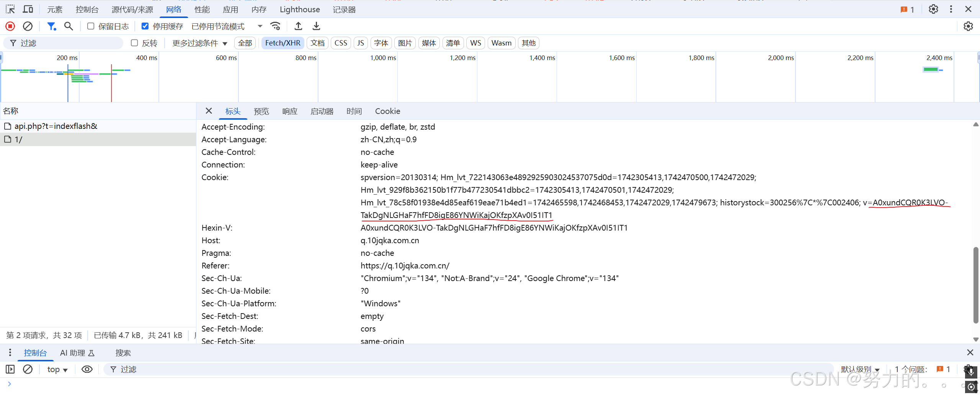Open the Lighthouse tab
Image resolution: width=980 pixels, height=395 pixels.
pos(300,10)
